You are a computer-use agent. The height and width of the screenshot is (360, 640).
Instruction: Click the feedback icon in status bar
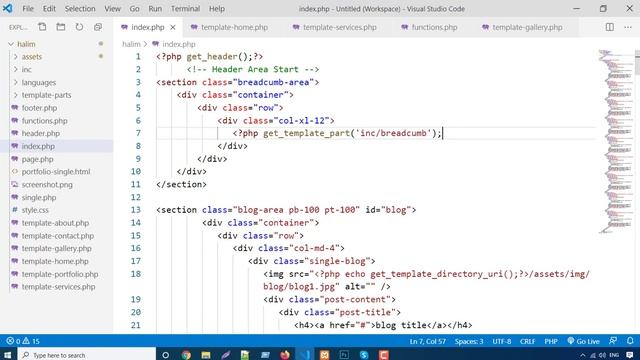(613, 341)
